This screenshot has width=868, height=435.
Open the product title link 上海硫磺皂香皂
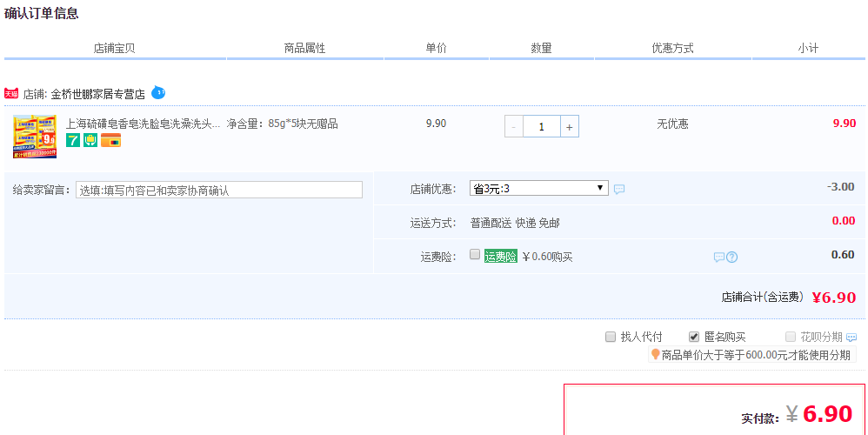143,124
